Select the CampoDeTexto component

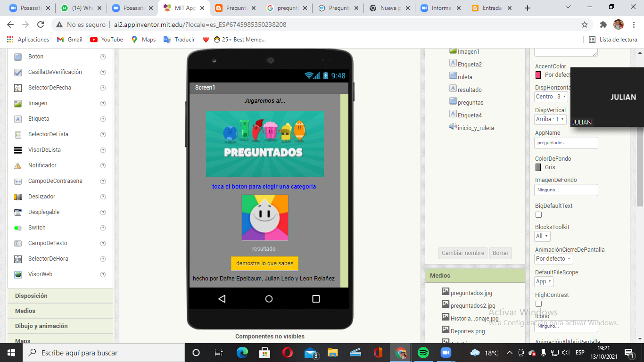tap(48, 243)
